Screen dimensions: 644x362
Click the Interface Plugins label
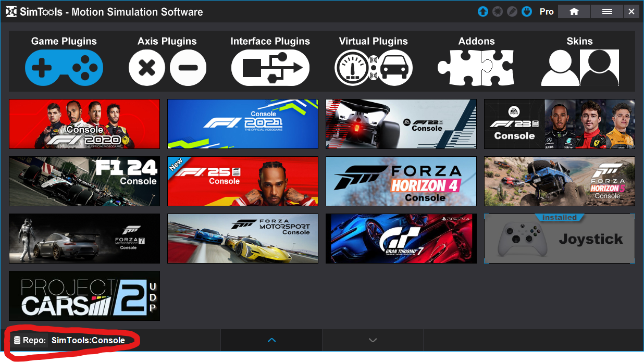pos(270,41)
